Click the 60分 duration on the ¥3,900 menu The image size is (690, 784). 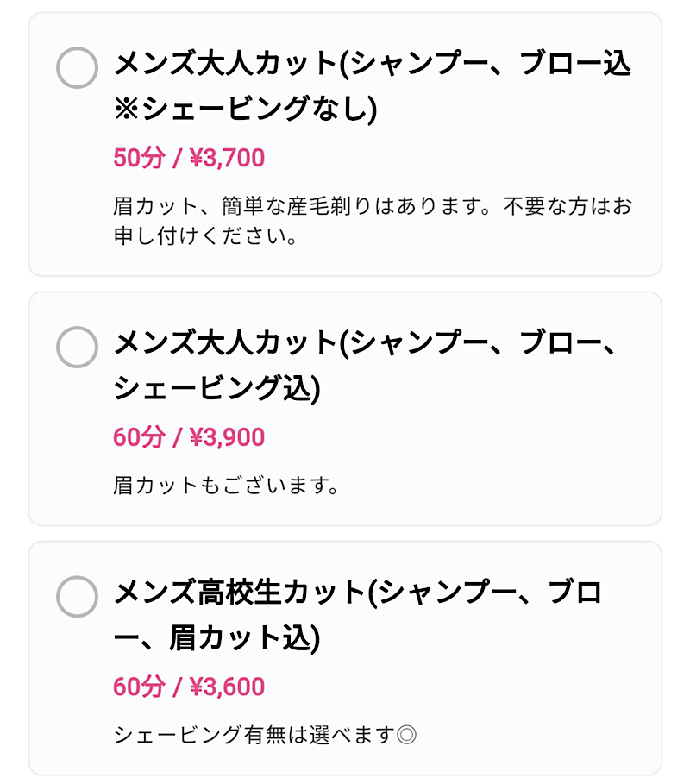click(138, 437)
